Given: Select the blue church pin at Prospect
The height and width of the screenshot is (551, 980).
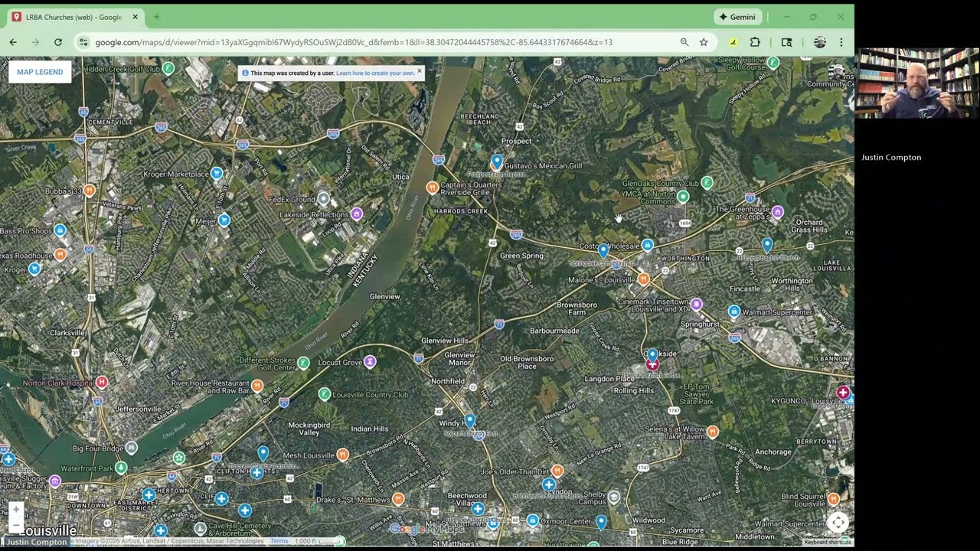Looking at the screenshot, I should (x=497, y=161).
